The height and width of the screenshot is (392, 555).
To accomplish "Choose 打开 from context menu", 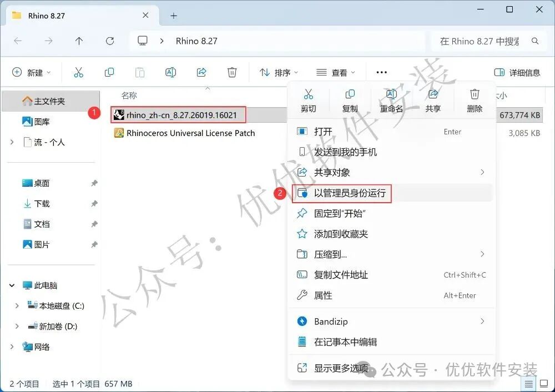I will tap(392, 132).
